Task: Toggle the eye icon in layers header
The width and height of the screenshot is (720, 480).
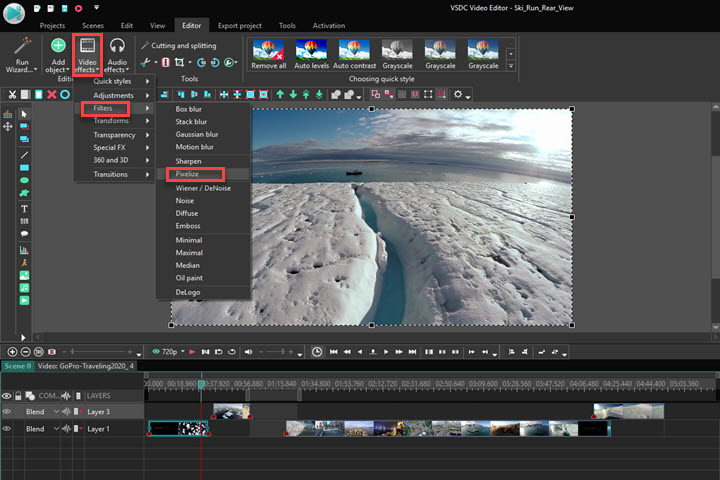Action: coord(7,396)
